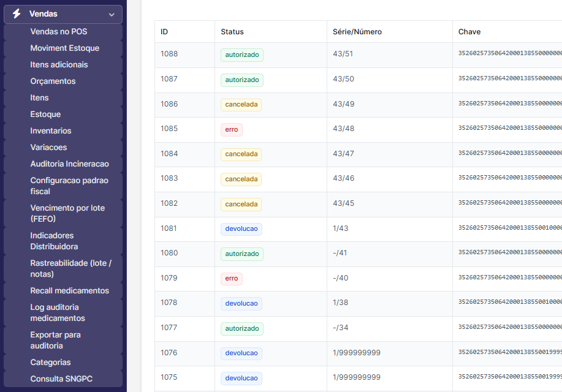The width and height of the screenshot is (562, 392).
Task: Click devolucao badge on row 1081
Action: (x=241, y=229)
